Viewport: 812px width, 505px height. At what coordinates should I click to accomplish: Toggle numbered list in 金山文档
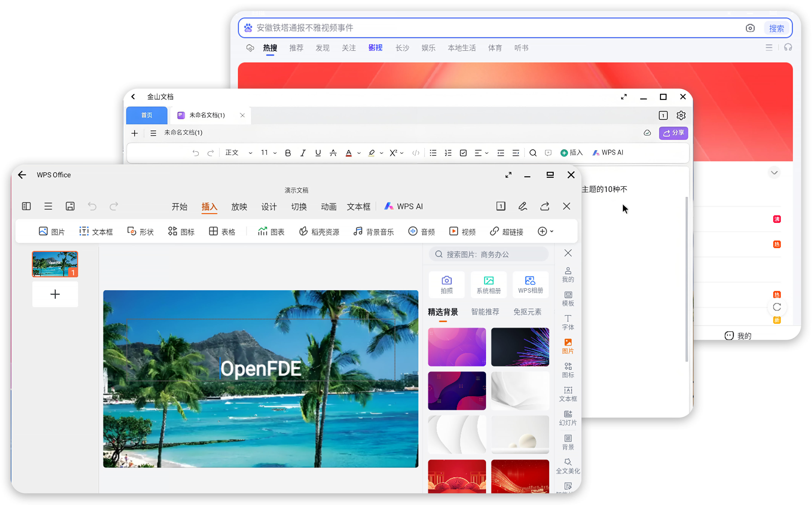[448, 153]
